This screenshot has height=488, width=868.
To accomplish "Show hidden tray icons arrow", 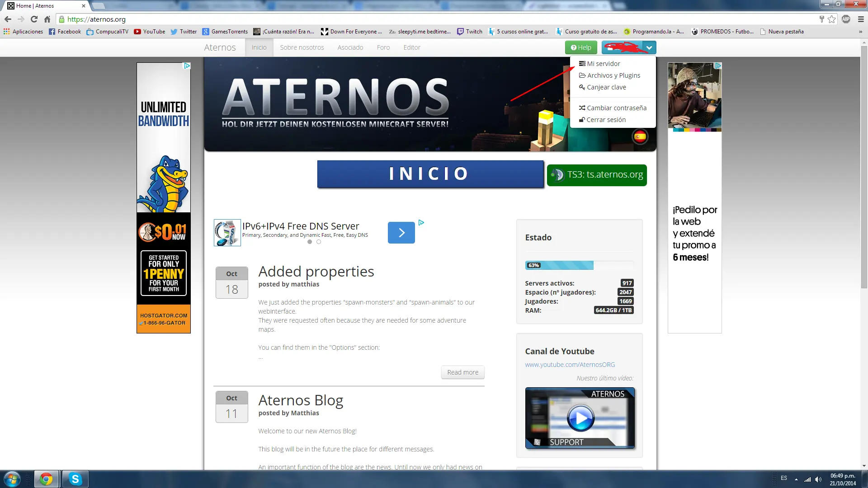I will (796, 479).
